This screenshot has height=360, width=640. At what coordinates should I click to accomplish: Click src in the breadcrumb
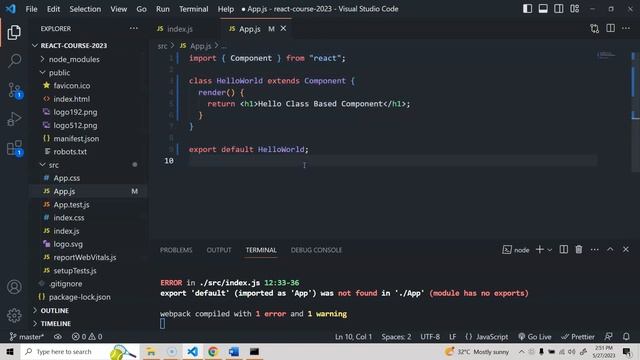pos(162,46)
